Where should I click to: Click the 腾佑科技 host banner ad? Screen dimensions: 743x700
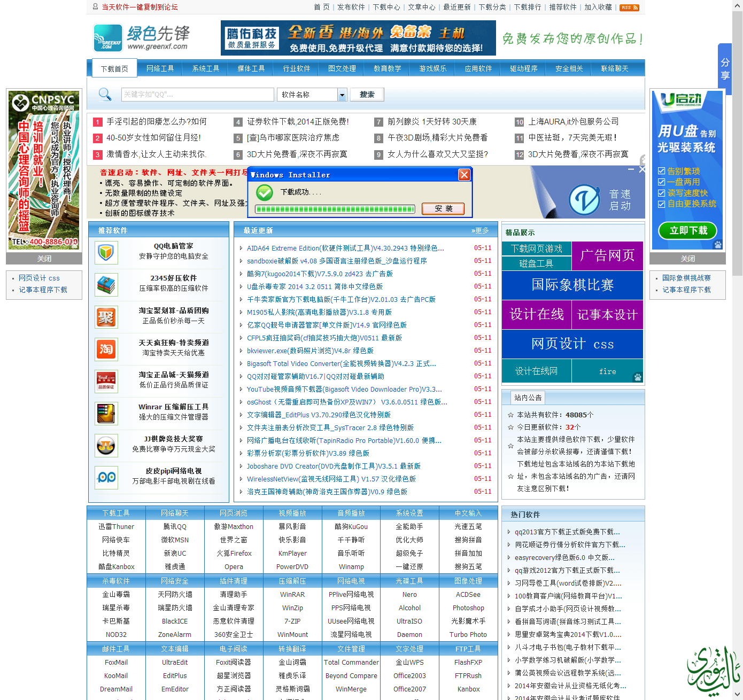[358, 38]
